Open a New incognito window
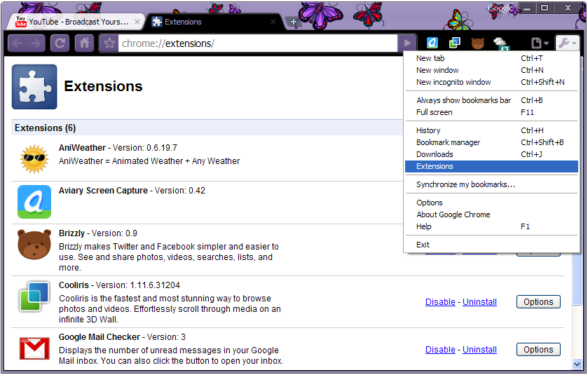 point(491,82)
